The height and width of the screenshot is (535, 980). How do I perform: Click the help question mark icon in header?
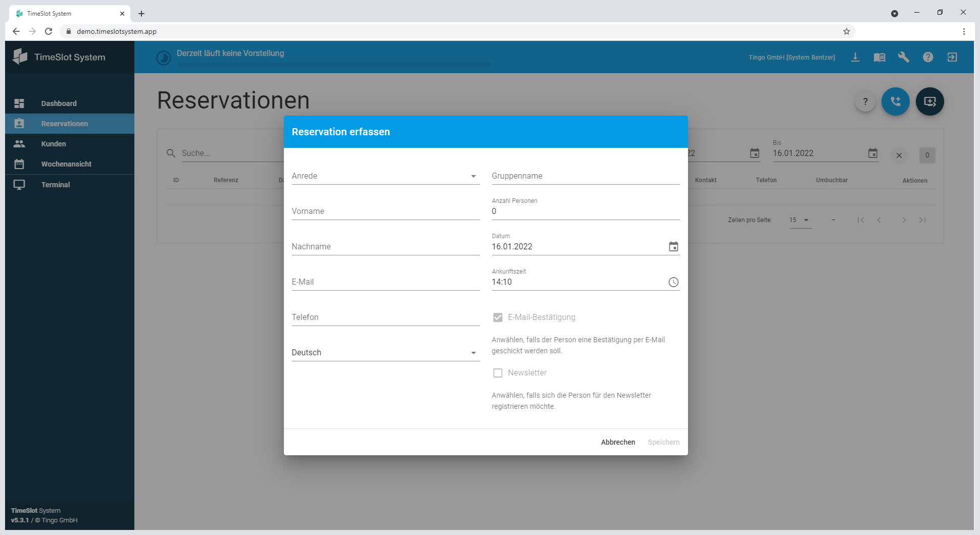(x=928, y=57)
